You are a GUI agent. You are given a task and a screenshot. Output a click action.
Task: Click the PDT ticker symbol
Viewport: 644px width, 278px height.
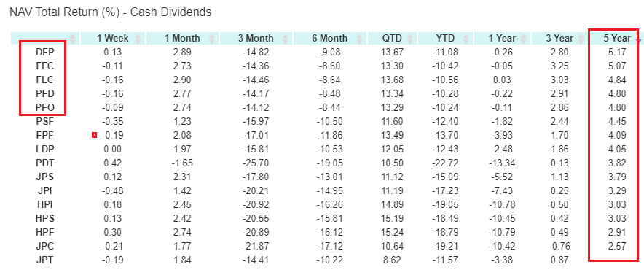click(x=45, y=163)
